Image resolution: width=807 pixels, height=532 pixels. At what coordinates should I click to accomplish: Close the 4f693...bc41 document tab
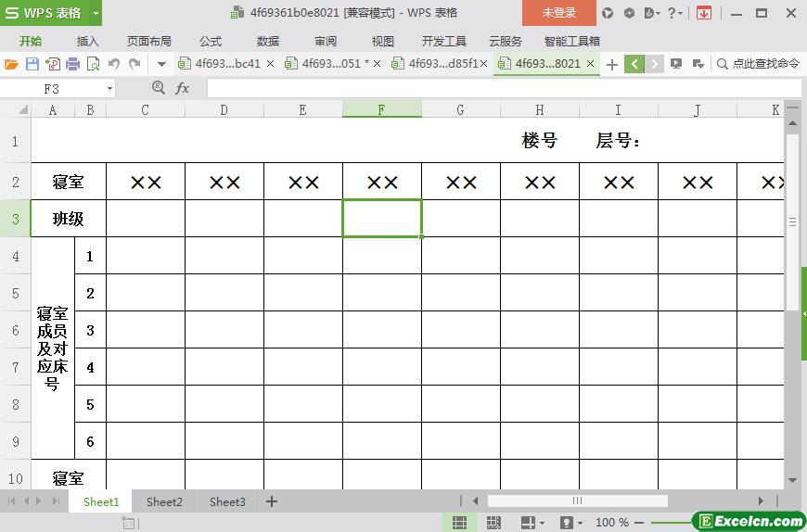pos(270,64)
